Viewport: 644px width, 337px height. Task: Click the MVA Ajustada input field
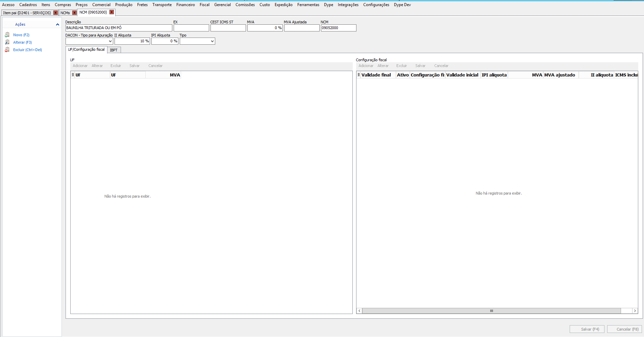[x=302, y=28]
